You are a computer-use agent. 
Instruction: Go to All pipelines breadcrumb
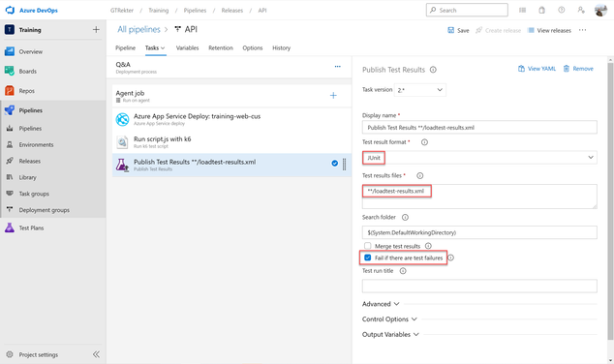tap(138, 29)
